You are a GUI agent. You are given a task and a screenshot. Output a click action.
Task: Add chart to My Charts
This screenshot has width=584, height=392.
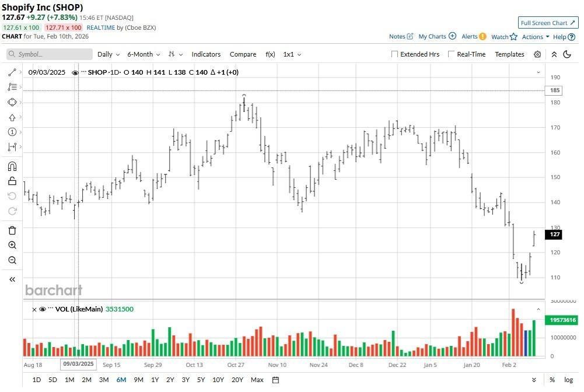click(x=437, y=37)
